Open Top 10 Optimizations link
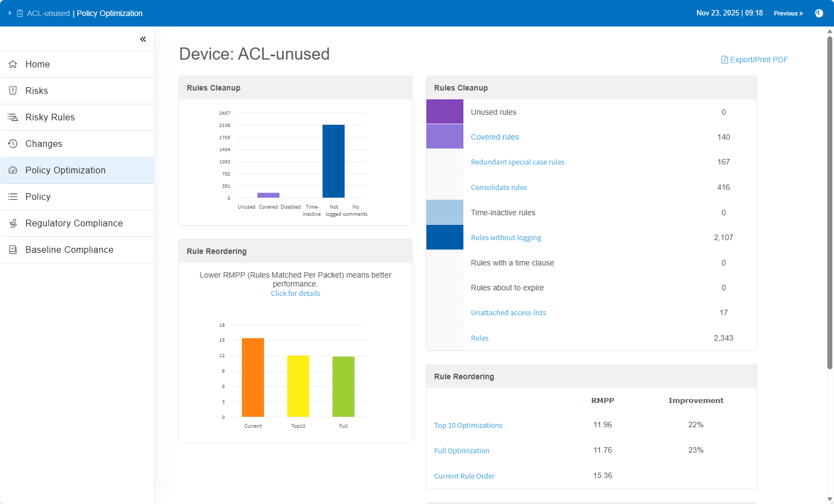834x504 pixels. click(x=468, y=425)
